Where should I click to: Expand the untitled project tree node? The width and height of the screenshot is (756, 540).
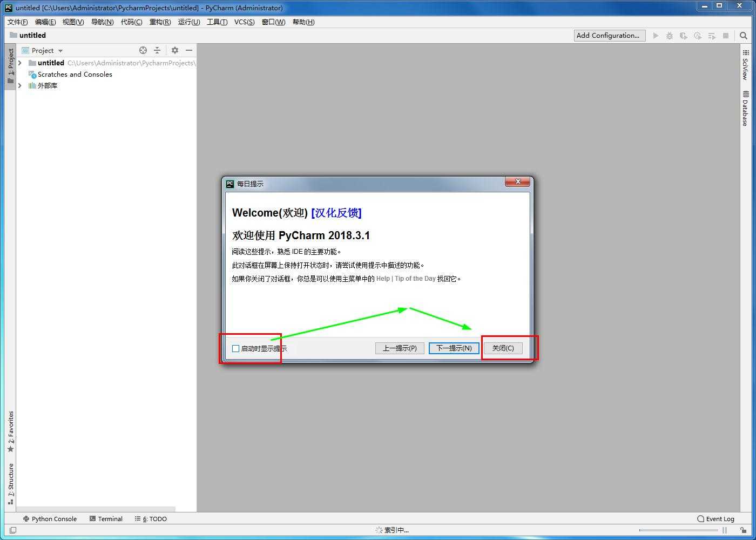21,63
